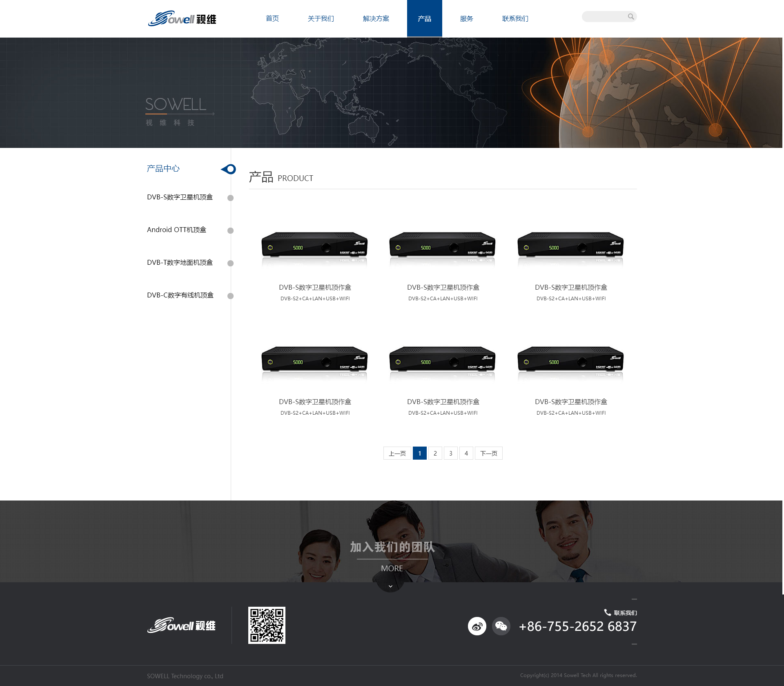The width and height of the screenshot is (784, 686).
Task: Open the 解决方案 navigation menu item
Action: point(376,19)
